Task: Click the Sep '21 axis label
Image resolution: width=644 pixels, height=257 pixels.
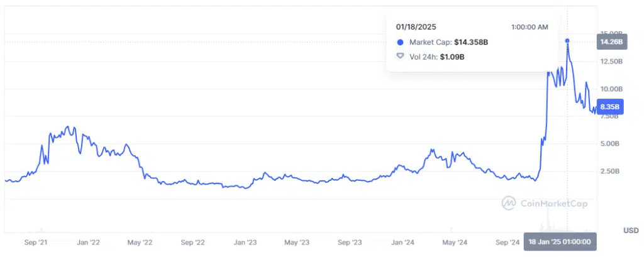Action: pyautogui.click(x=36, y=243)
